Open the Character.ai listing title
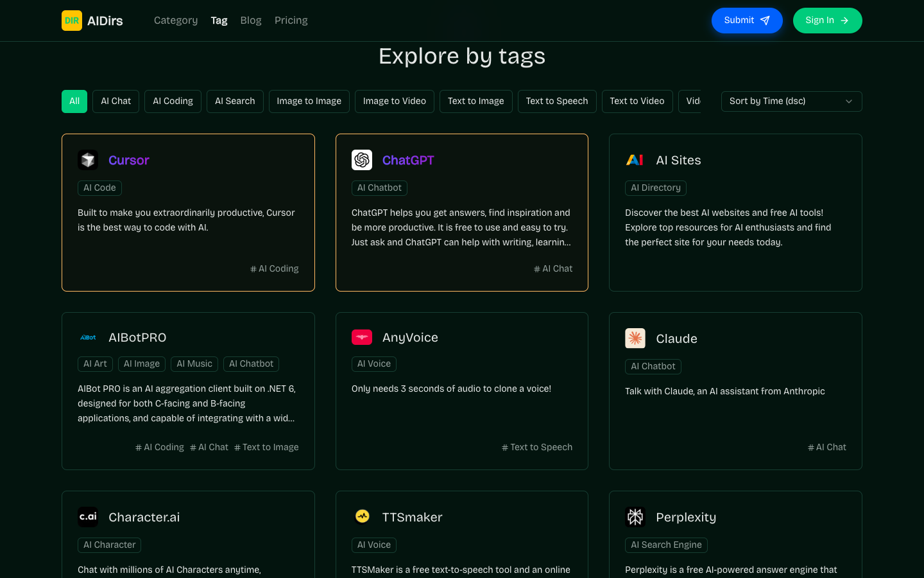This screenshot has width=924, height=578. pos(144,517)
